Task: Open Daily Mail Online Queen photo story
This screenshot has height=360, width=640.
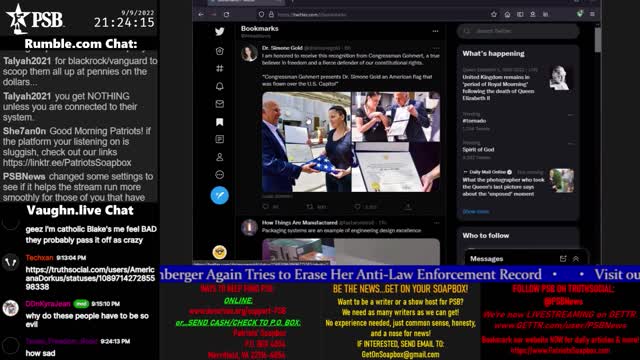Action: (503, 187)
